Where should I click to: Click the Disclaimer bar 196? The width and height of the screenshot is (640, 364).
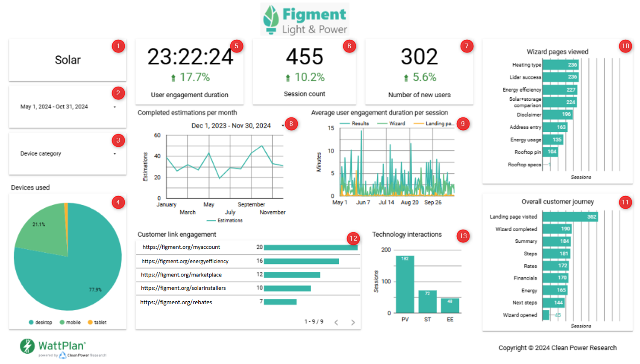(x=558, y=114)
